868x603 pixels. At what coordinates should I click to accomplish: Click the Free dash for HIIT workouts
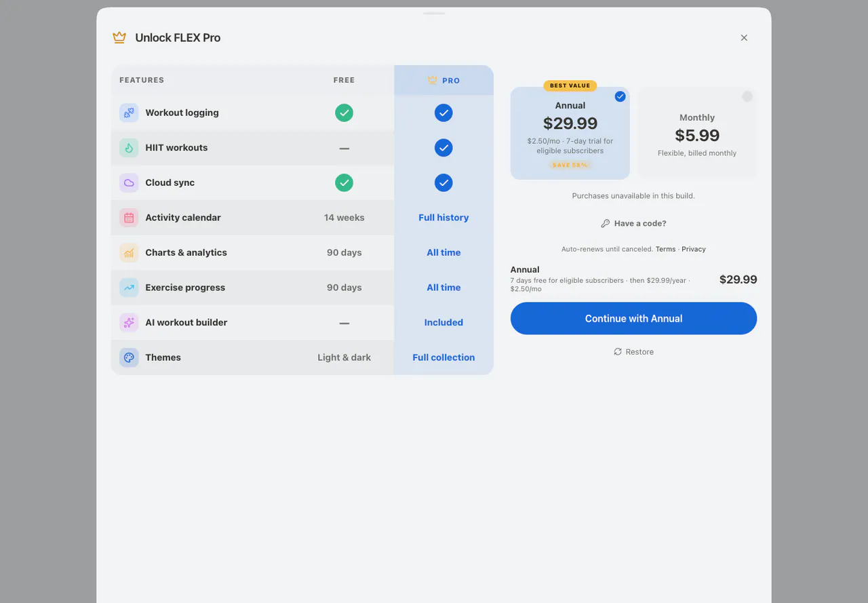(x=344, y=148)
